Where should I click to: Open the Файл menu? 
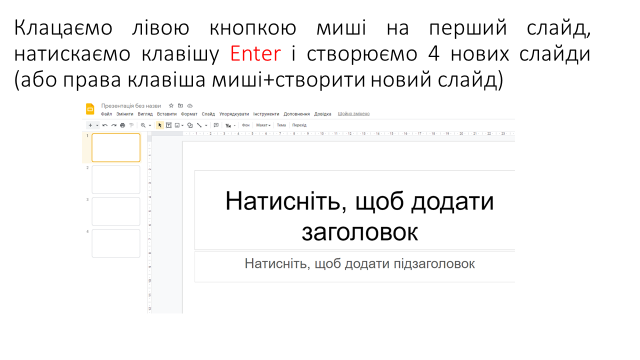tap(107, 114)
